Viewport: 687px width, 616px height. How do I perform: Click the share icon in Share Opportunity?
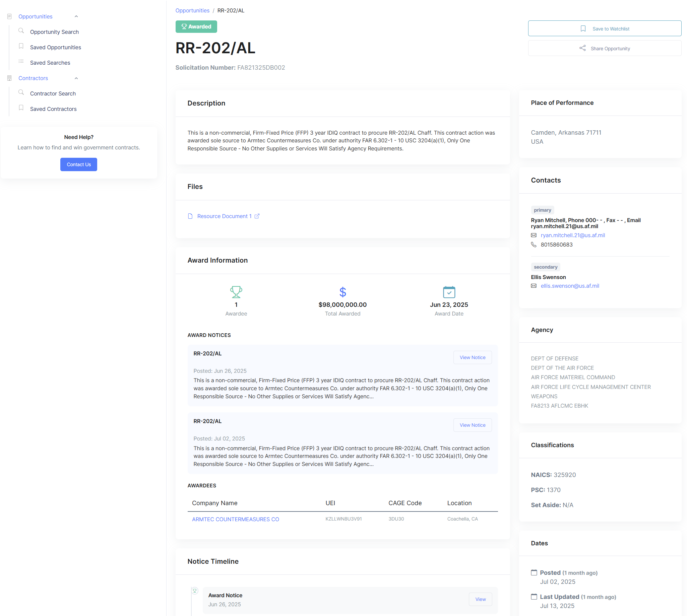[582, 48]
